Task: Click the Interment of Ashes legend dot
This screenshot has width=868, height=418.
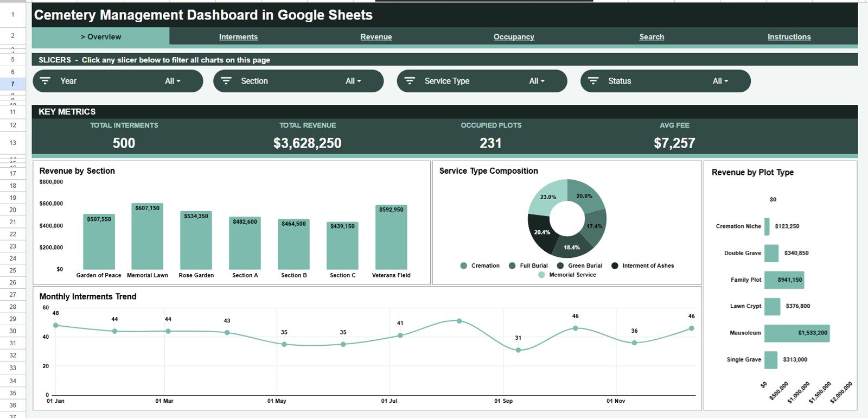Action: pos(615,265)
